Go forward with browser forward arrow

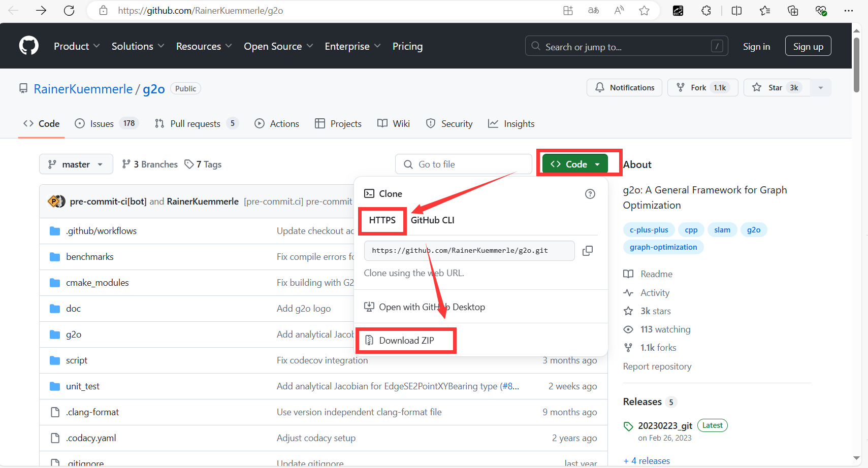point(41,10)
